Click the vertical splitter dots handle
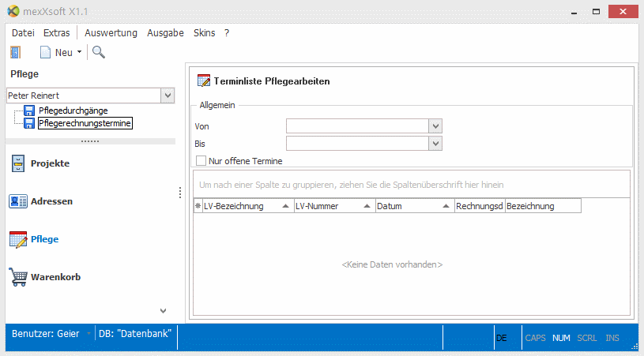The image size is (644, 356). tap(180, 193)
